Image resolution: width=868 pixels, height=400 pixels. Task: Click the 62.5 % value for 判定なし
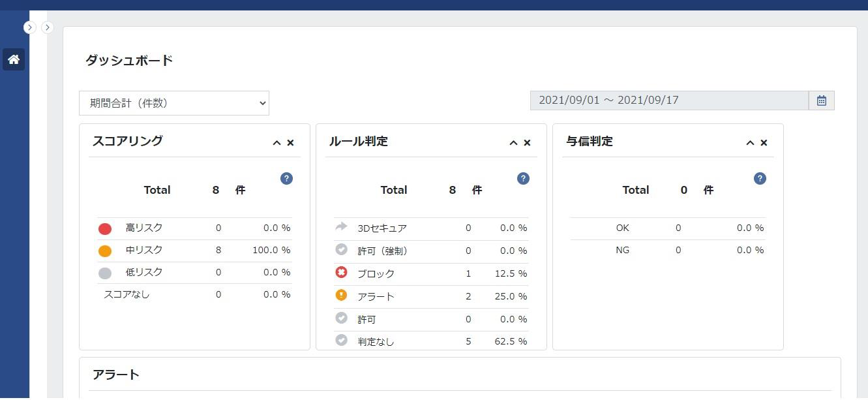[511, 341]
